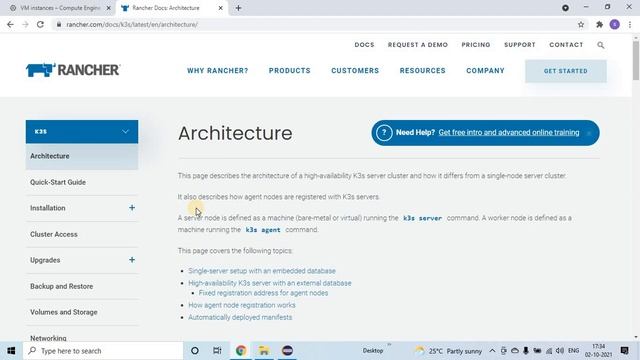Open the notification center icon
The image size is (640, 360).
click(x=624, y=351)
